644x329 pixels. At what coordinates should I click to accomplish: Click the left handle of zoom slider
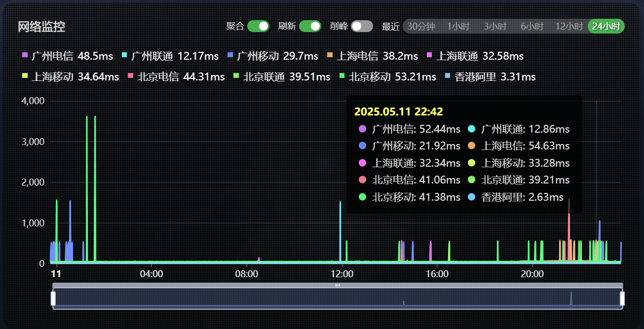pyautogui.click(x=53, y=298)
